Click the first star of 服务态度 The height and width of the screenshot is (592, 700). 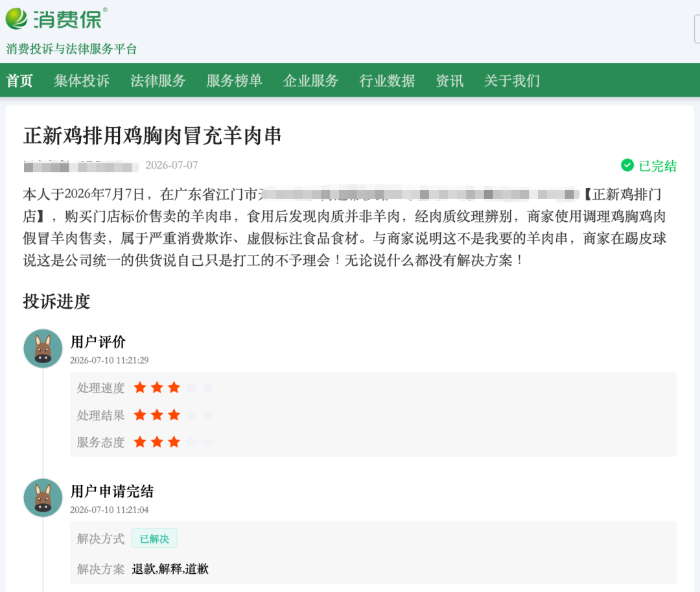pyautogui.click(x=140, y=442)
